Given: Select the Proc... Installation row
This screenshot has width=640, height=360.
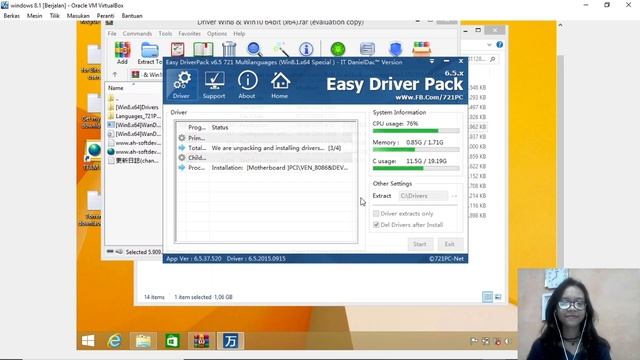Looking at the screenshot, I should click(x=265, y=168).
